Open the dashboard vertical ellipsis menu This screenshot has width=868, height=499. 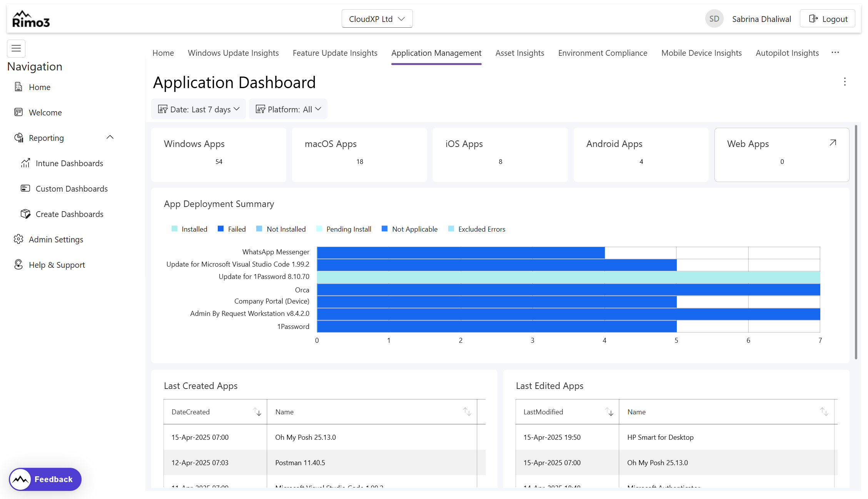point(845,82)
